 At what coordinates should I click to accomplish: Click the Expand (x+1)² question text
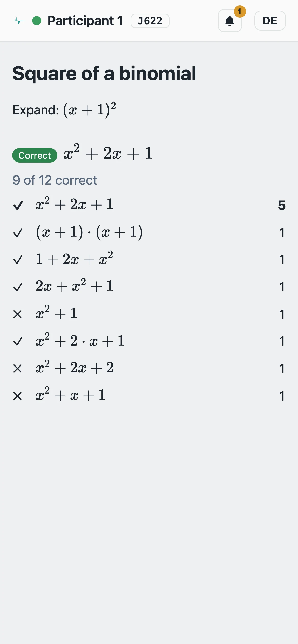[x=64, y=110]
